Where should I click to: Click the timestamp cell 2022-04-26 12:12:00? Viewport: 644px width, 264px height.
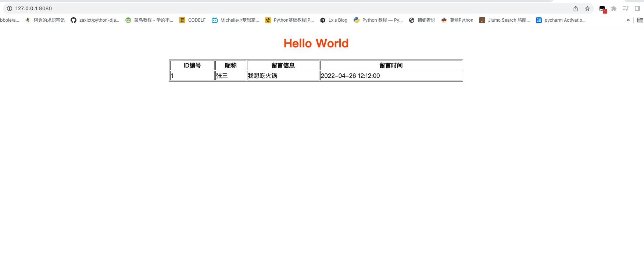tap(391, 76)
